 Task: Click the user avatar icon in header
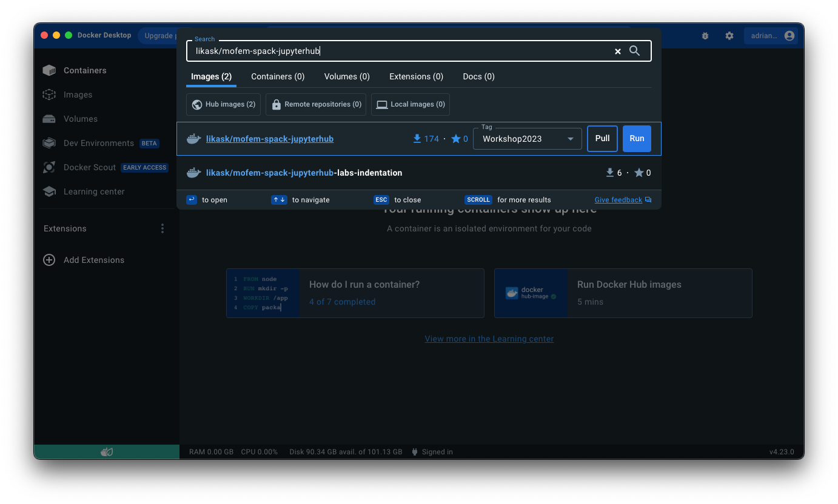pyautogui.click(x=789, y=36)
